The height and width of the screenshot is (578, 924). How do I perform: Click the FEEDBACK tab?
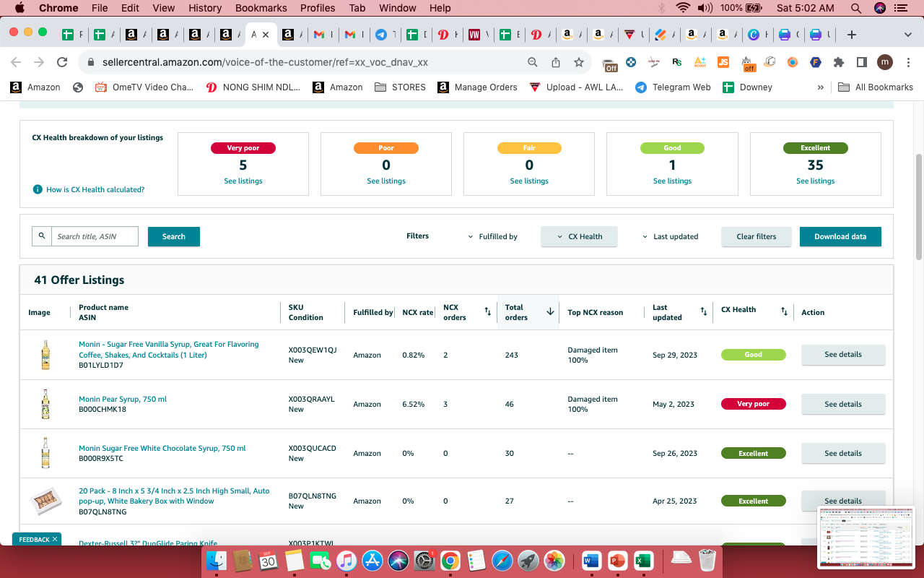click(x=37, y=539)
